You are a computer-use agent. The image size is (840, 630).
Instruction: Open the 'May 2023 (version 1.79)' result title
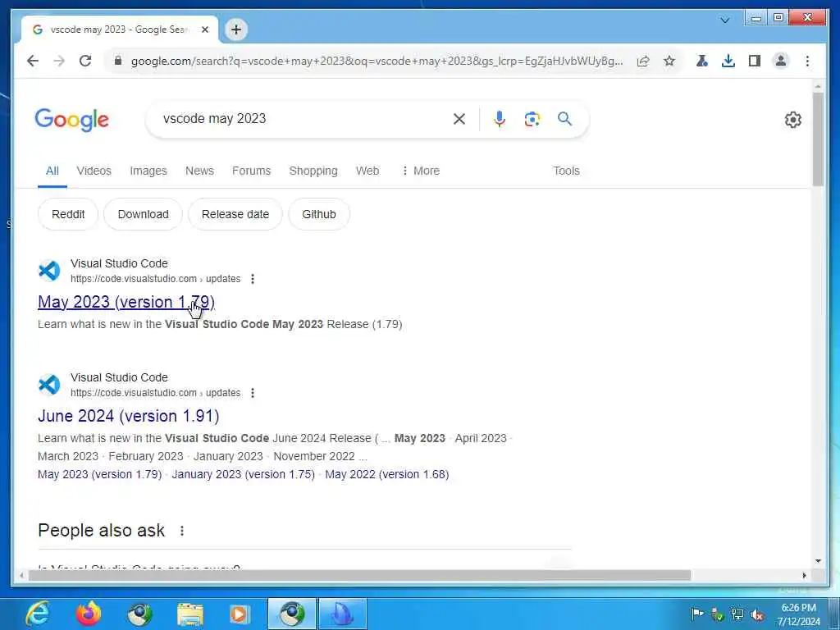(126, 302)
